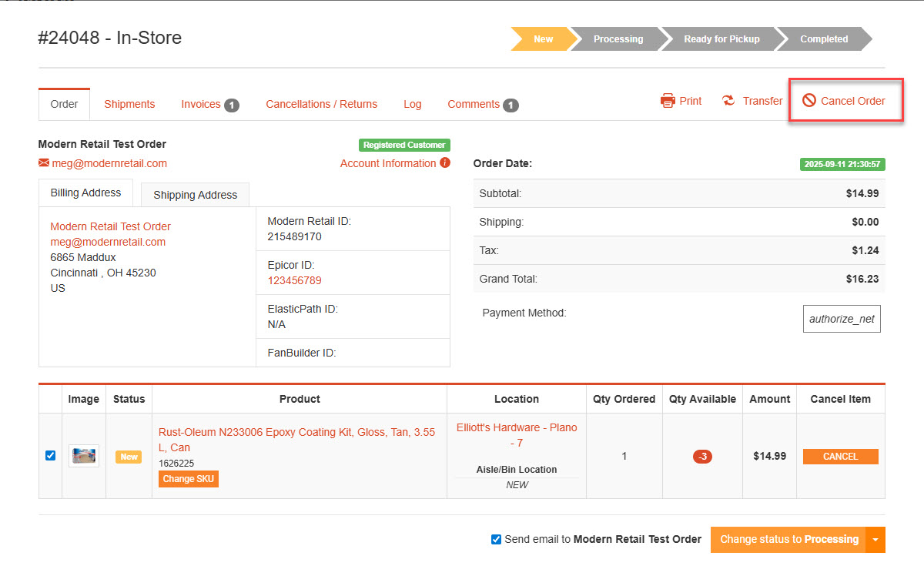The image size is (924, 576).
Task: Click the New progress step
Action: [544, 39]
